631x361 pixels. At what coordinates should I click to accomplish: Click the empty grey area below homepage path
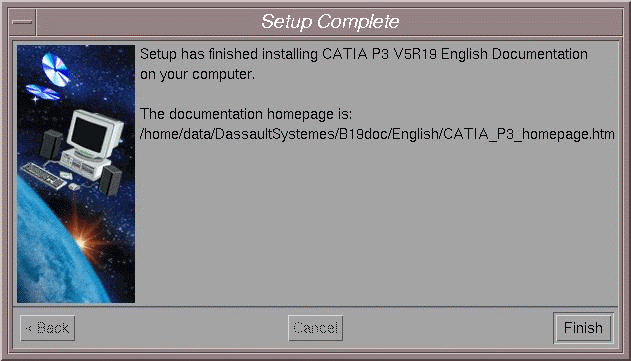376,223
